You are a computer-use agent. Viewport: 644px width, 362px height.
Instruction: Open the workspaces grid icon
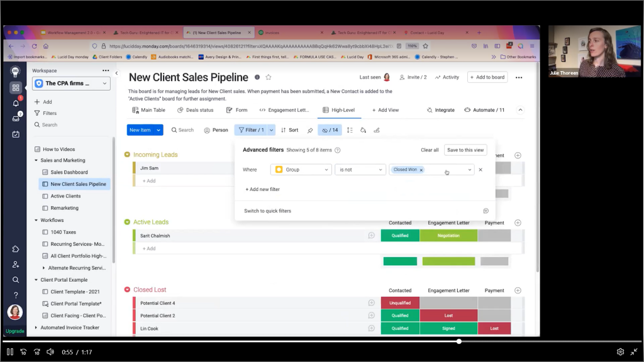click(16, 87)
